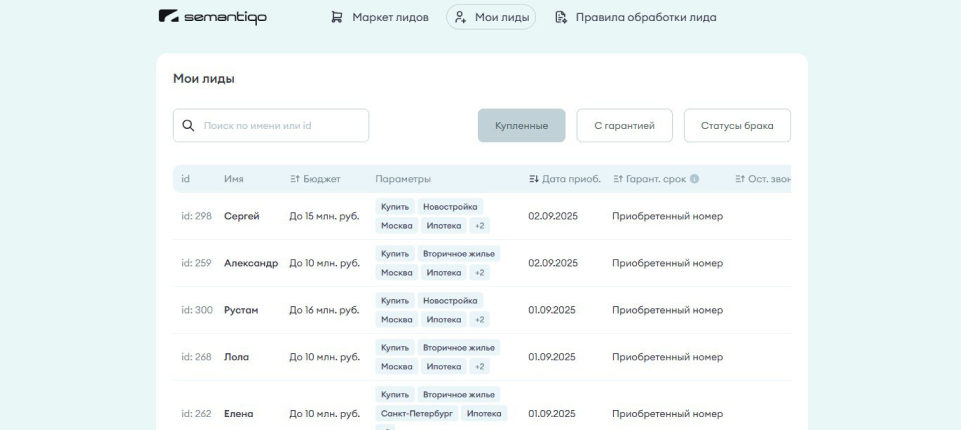The width and height of the screenshot is (961, 430).
Task: Click the person icon in Мои лиды tab
Action: pyautogui.click(x=460, y=17)
